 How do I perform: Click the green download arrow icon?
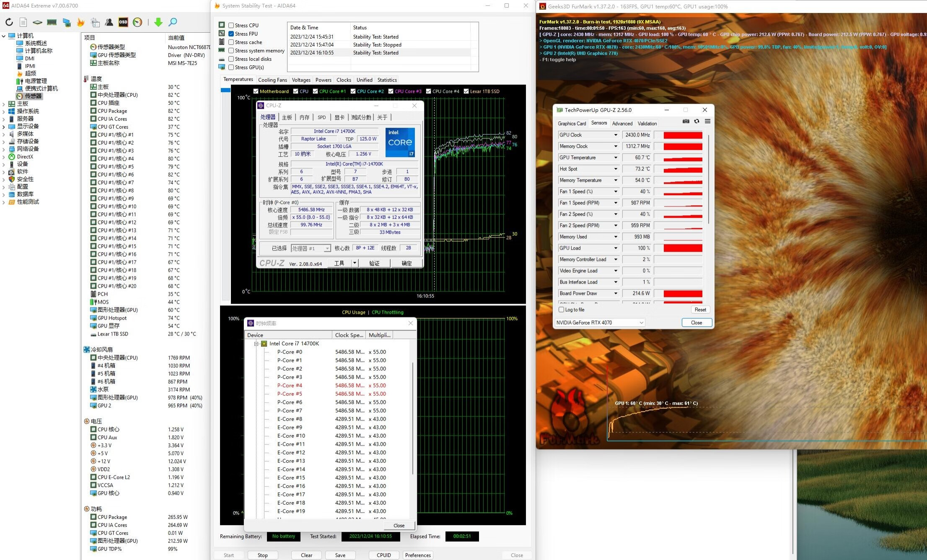tap(158, 22)
